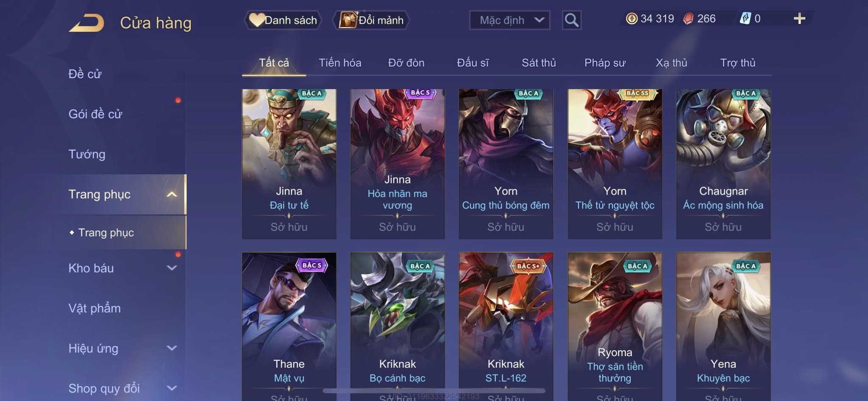The height and width of the screenshot is (401, 868).
Task: Open Đổi mảnh fragment exchange button
Action: pyautogui.click(x=371, y=20)
